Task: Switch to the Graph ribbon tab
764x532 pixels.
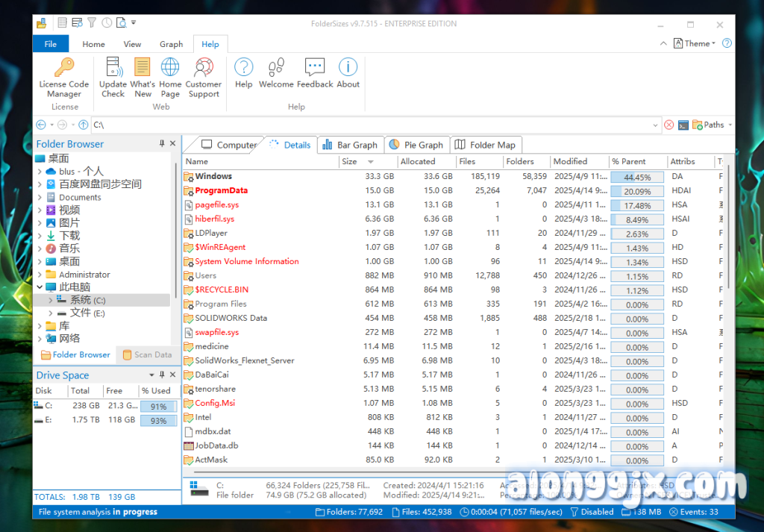Action: (171, 44)
